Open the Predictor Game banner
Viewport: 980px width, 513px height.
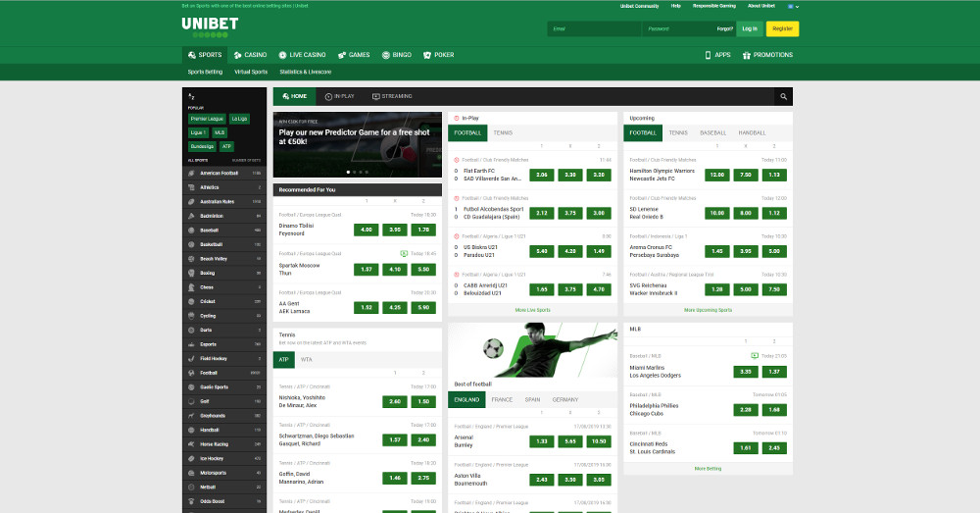(358, 144)
